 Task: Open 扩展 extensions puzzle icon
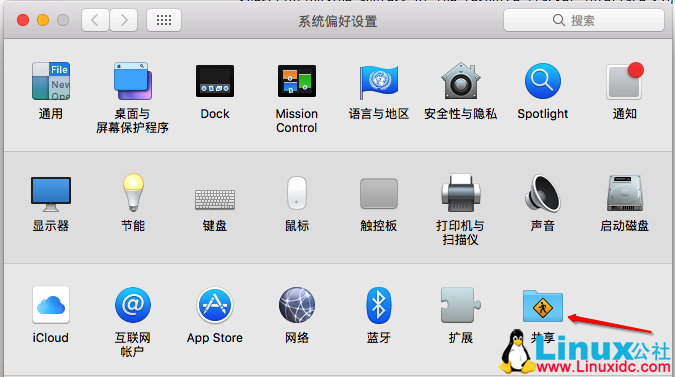point(461,305)
